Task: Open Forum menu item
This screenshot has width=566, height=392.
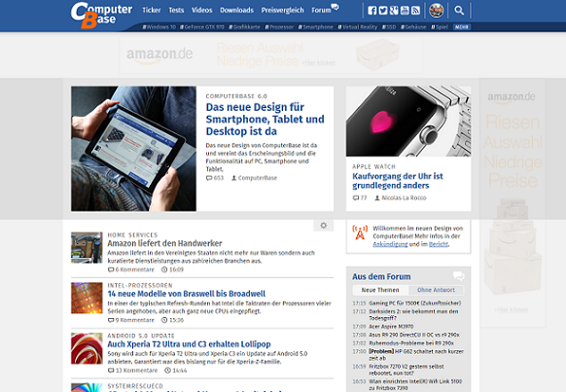Action: (x=321, y=10)
